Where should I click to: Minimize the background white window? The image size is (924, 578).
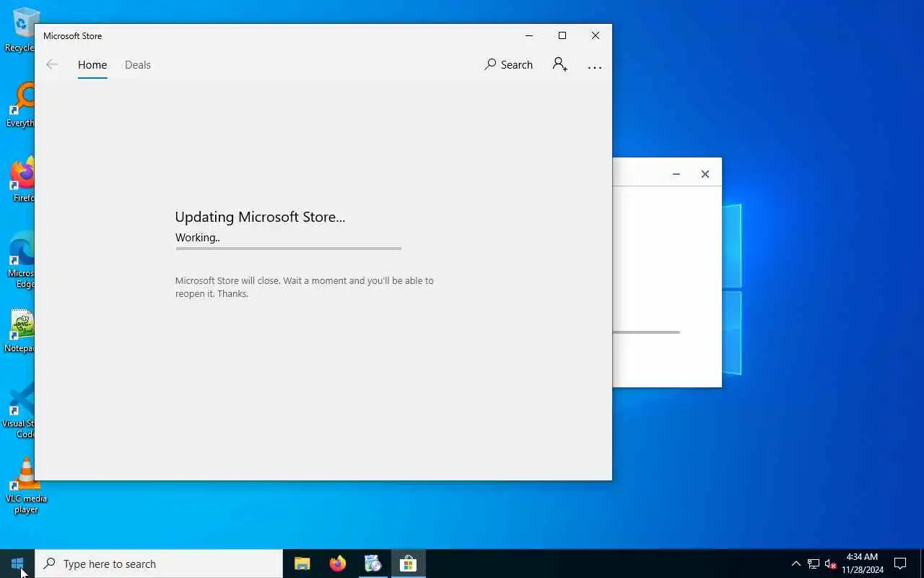[x=676, y=174]
